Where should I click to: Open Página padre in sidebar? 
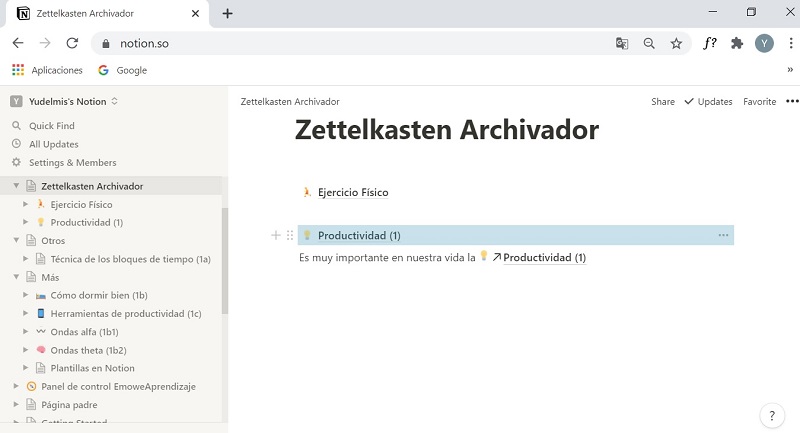click(x=69, y=405)
